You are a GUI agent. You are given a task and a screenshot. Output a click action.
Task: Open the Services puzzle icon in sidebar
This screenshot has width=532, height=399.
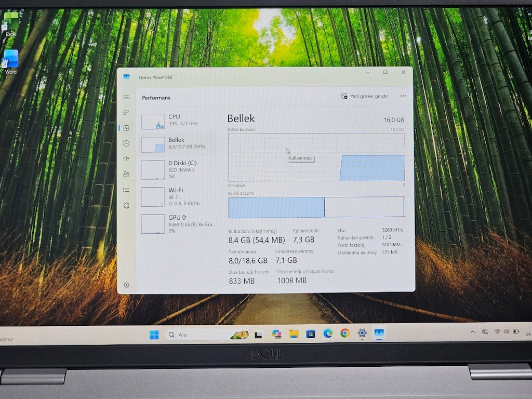click(x=126, y=206)
